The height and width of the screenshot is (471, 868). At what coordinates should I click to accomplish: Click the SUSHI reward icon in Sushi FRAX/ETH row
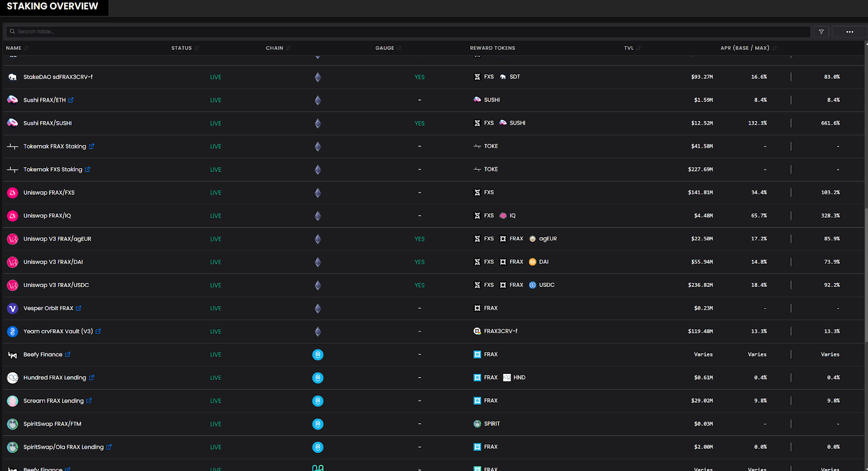click(477, 100)
